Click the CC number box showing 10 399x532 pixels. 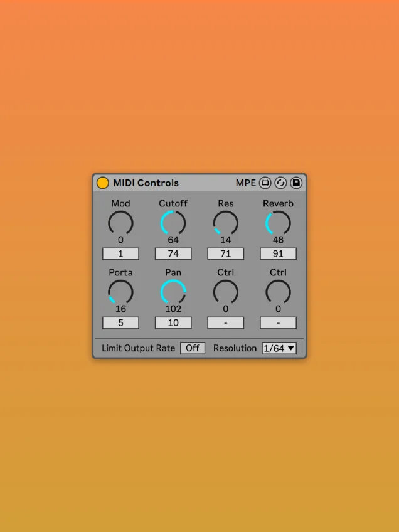173,322
